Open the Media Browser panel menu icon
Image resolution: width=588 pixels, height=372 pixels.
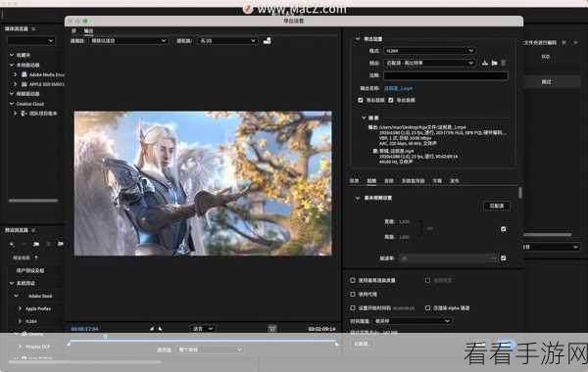(33, 28)
